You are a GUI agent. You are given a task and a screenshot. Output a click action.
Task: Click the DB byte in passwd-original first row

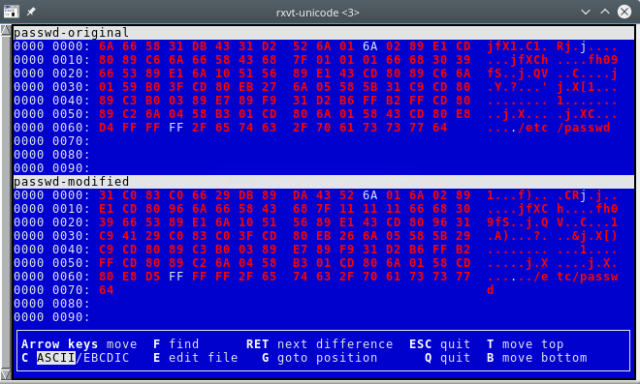[x=199, y=47]
